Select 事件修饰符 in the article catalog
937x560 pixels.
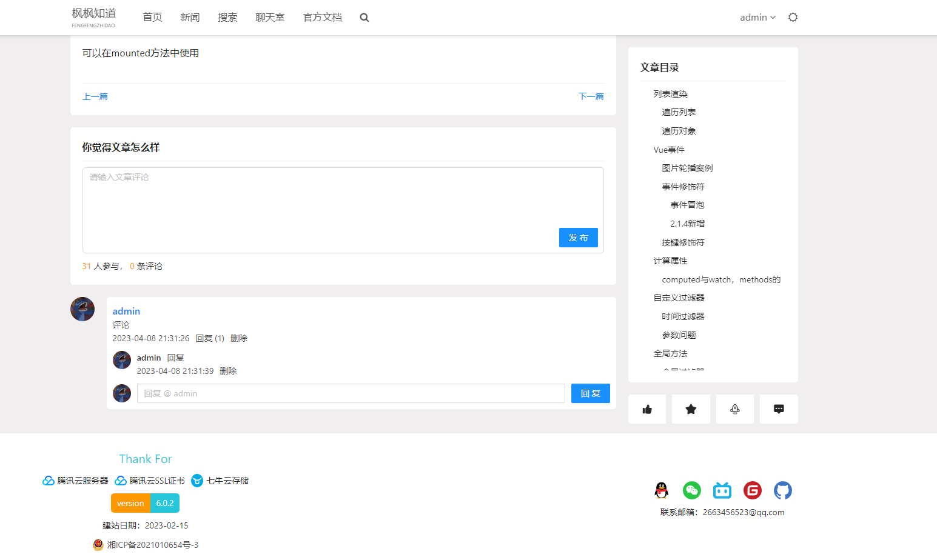(x=683, y=187)
